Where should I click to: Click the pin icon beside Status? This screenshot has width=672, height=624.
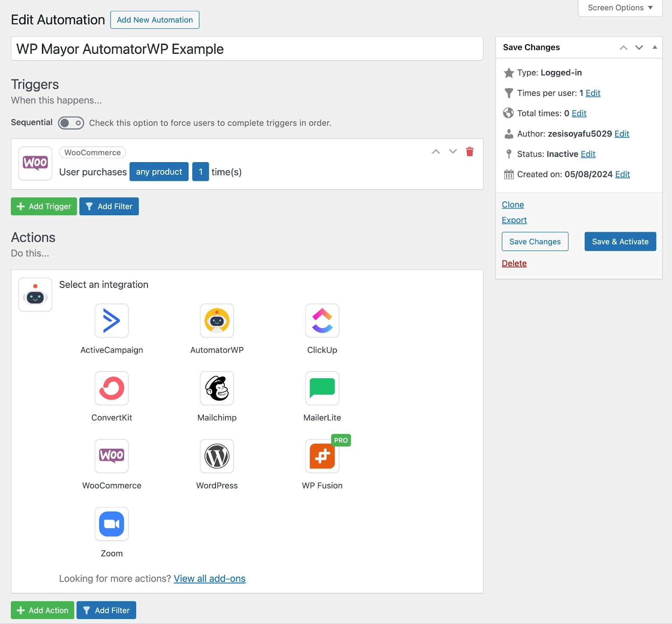pos(509,154)
